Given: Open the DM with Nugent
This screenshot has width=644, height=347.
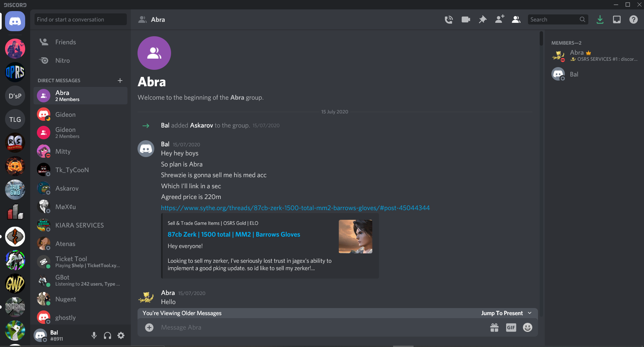Looking at the screenshot, I should point(80,299).
